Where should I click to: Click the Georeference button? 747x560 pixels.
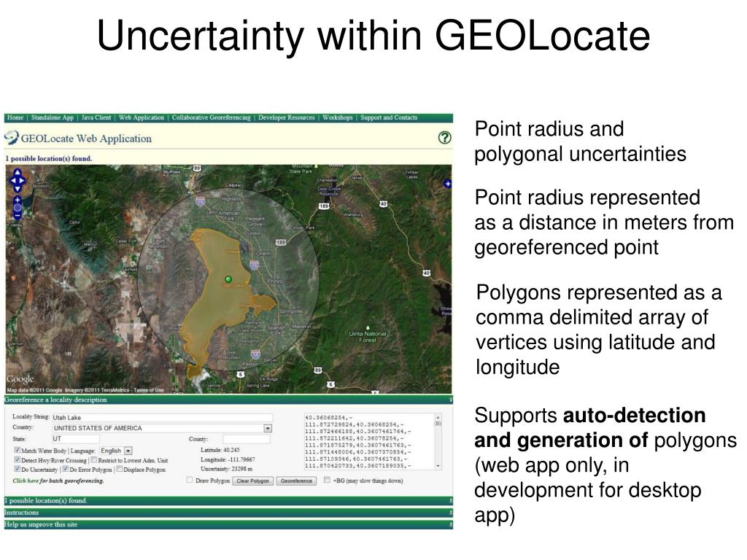click(296, 481)
